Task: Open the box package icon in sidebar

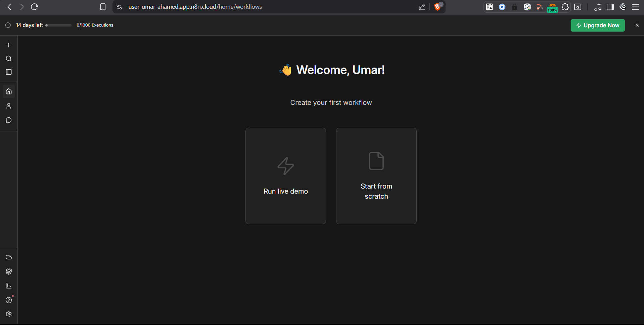Action: 9,272
